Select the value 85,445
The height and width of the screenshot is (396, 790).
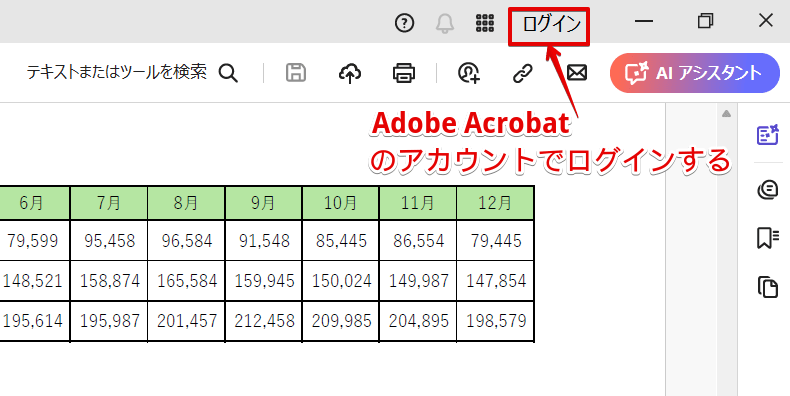342,241
